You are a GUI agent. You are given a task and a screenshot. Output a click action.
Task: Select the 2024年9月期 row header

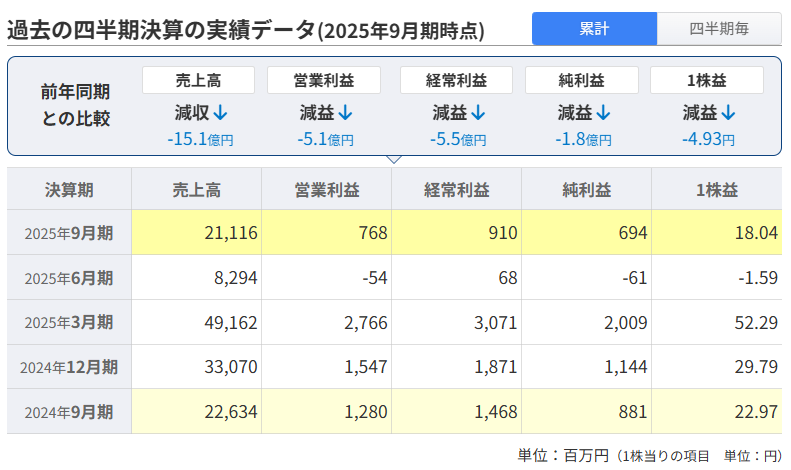(x=69, y=412)
